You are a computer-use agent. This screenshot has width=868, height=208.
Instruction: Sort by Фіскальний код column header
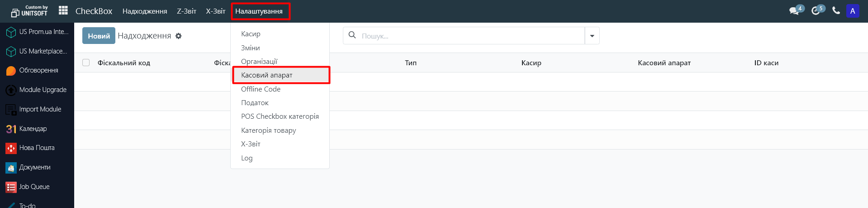pyautogui.click(x=124, y=63)
